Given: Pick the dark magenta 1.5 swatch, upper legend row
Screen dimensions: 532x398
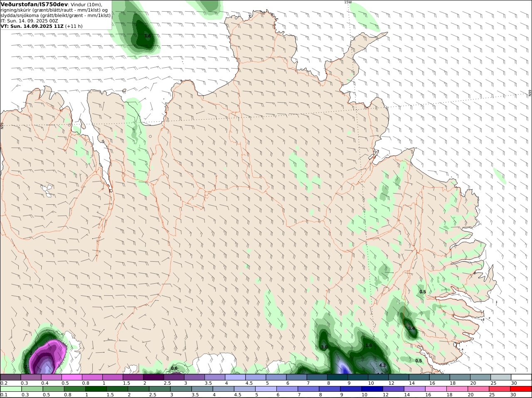Looking at the screenshot, I should click(x=133, y=377).
